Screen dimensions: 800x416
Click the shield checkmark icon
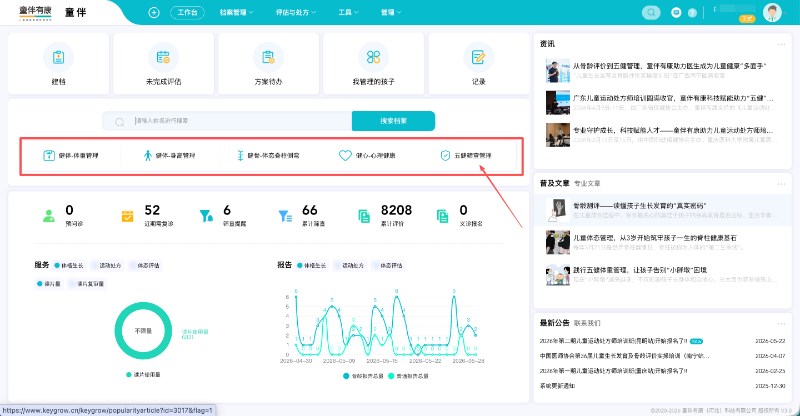[445, 155]
